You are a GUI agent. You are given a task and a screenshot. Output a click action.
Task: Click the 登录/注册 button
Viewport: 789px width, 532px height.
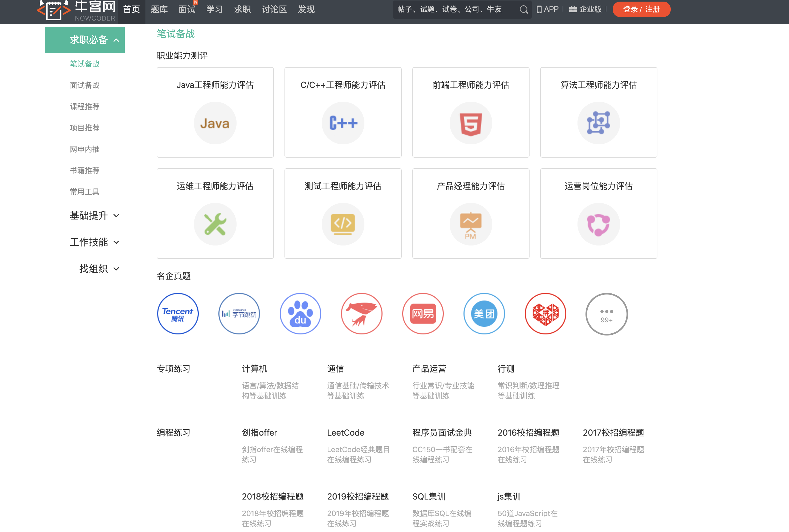(641, 10)
